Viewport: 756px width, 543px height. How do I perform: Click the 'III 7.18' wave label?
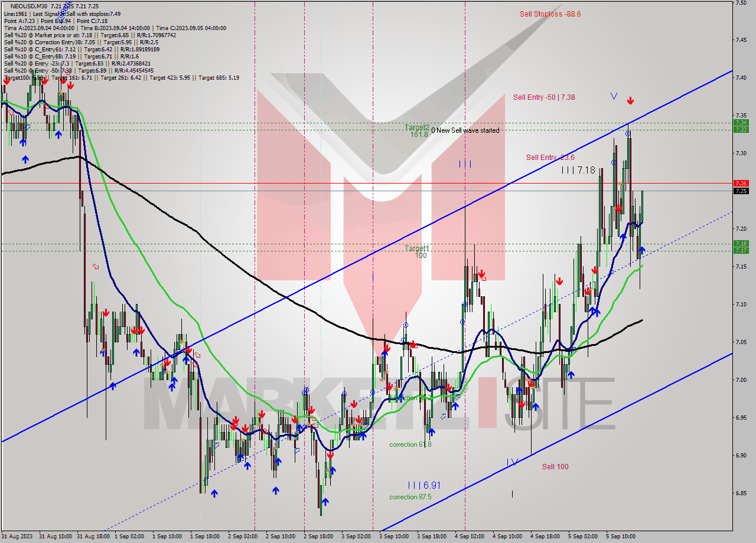click(578, 170)
